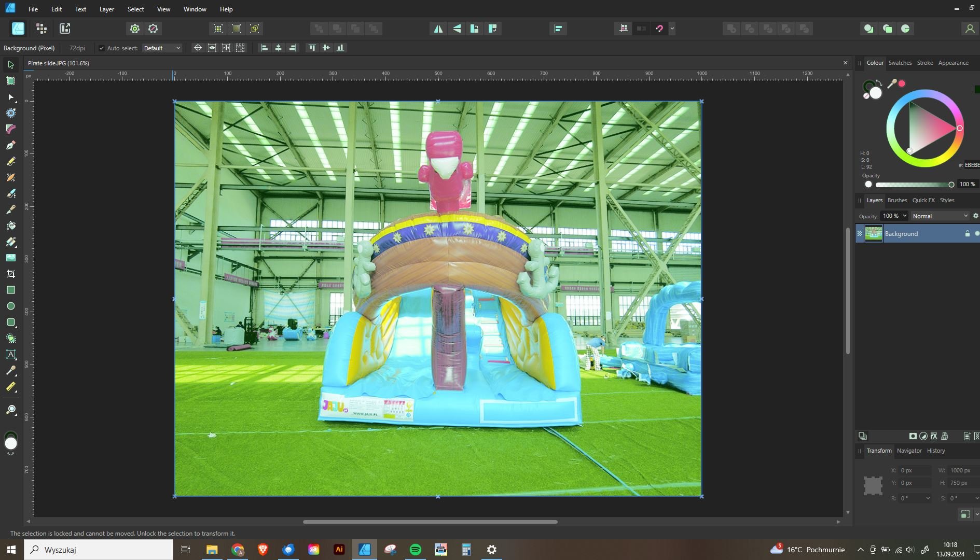
Task: Close the Pirate slide.JPG document
Action: [845, 63]
